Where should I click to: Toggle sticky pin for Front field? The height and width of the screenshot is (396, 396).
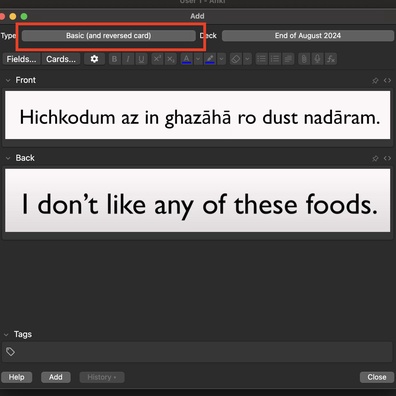(x=375, y=80)
